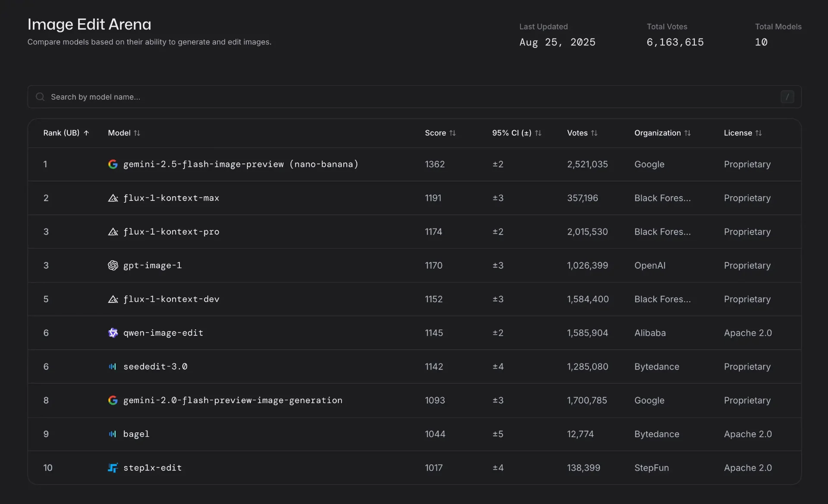
Task: Click the votes value 357,196
Action: click(583, 198)
